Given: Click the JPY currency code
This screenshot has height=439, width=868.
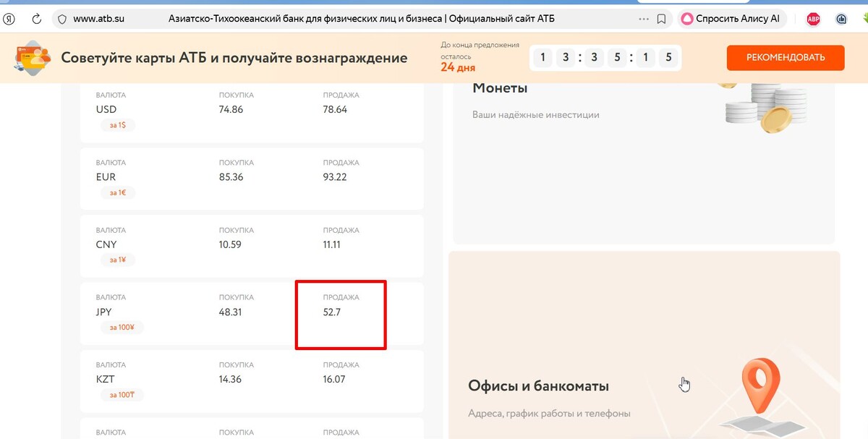Looking at the screenshot, I should tap(105, 312).
